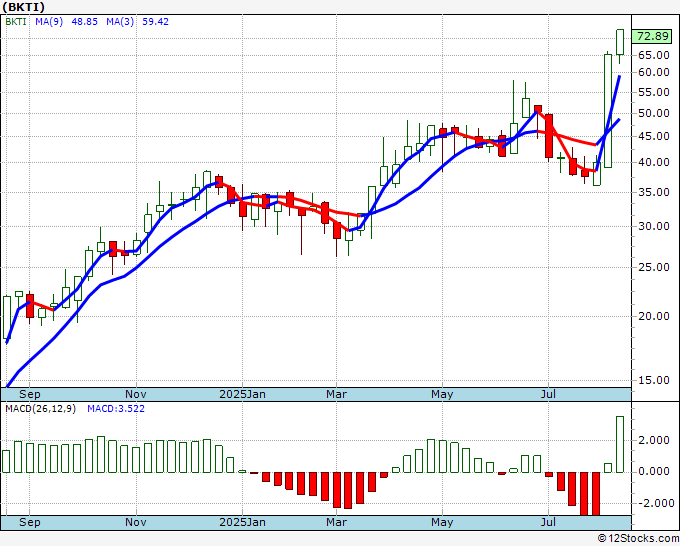Click the 15.00 price axis label
Image resolution: width=680 pixels, height=546 pixels.
654,380
